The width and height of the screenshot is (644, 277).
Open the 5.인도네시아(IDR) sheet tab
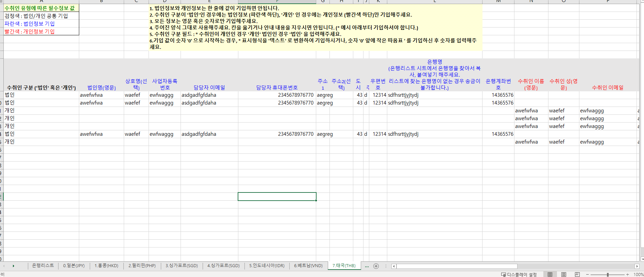click(267, 265)
